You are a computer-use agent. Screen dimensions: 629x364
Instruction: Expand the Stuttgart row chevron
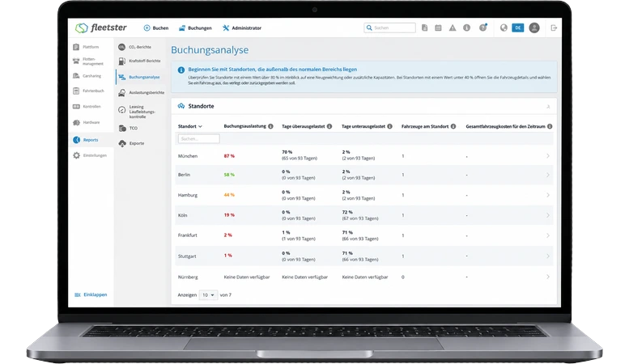(x=548, y=256)
